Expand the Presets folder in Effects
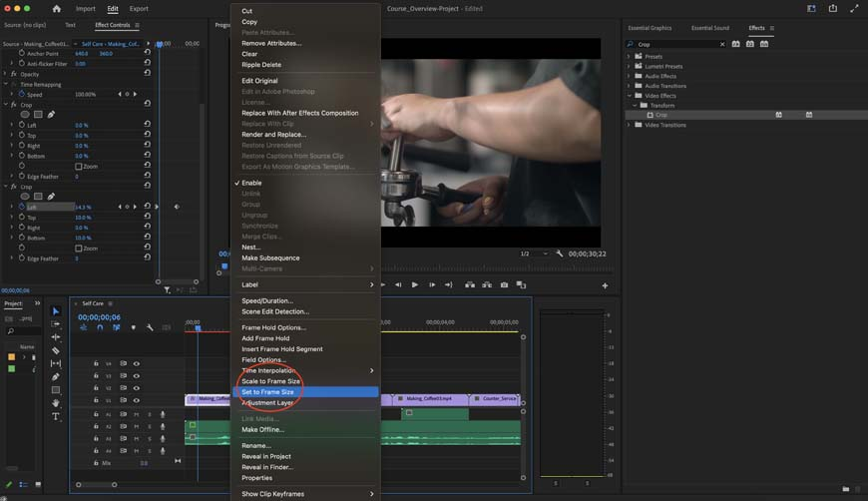The height and width of the screenshot is (501, 868). 629,57
